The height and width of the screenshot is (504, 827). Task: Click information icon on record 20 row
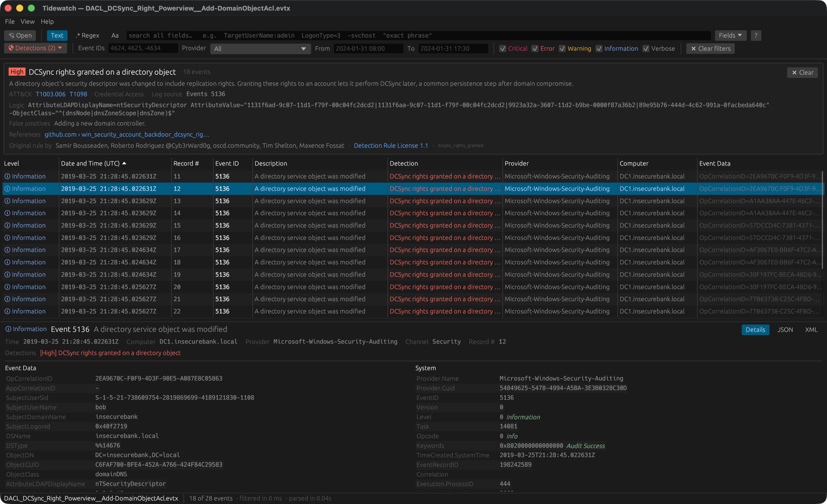[x=7, y=287]
